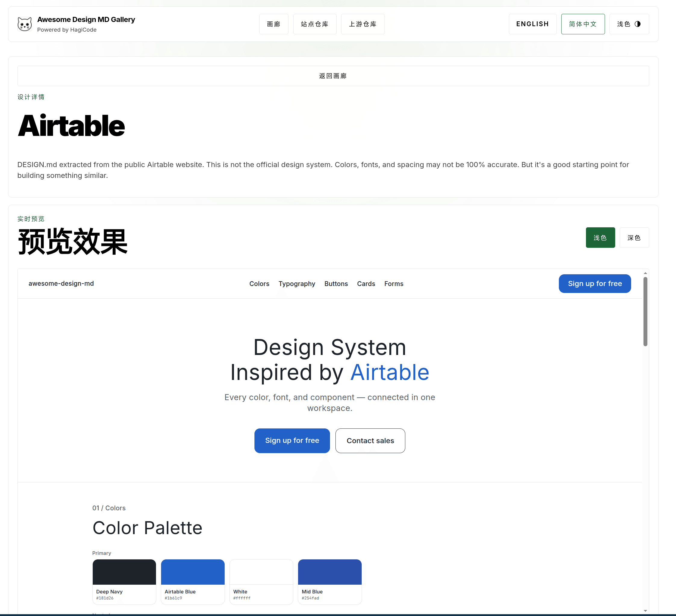676x616 pixels.
Task: Open the Forms section
Action: (x=394, y=284)
